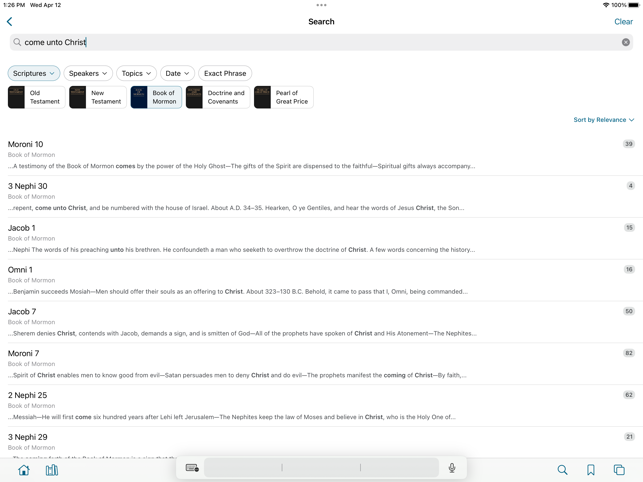Tap the keyboard icon in the toolbar
The image size is (643, 482).
192,468
